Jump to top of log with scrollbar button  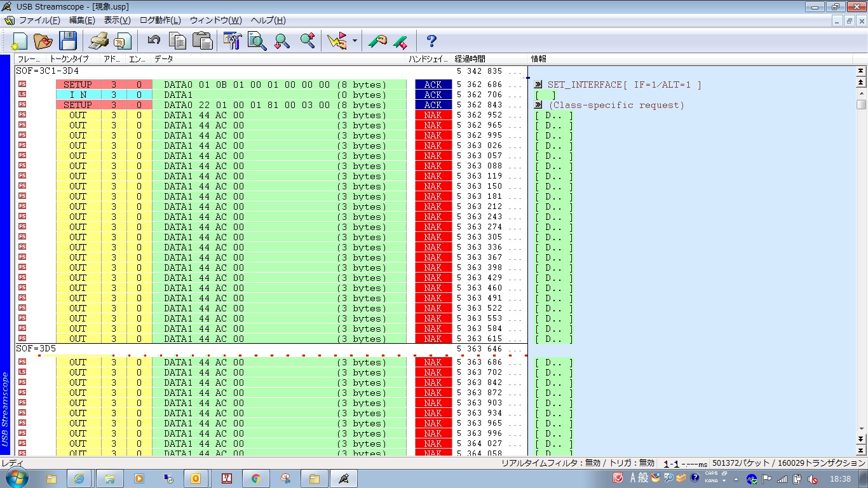point(862,71)
